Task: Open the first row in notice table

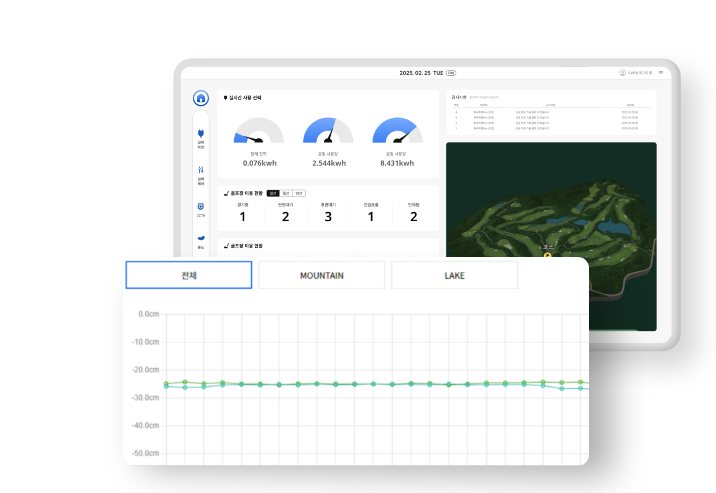Action: coord(551,110)
